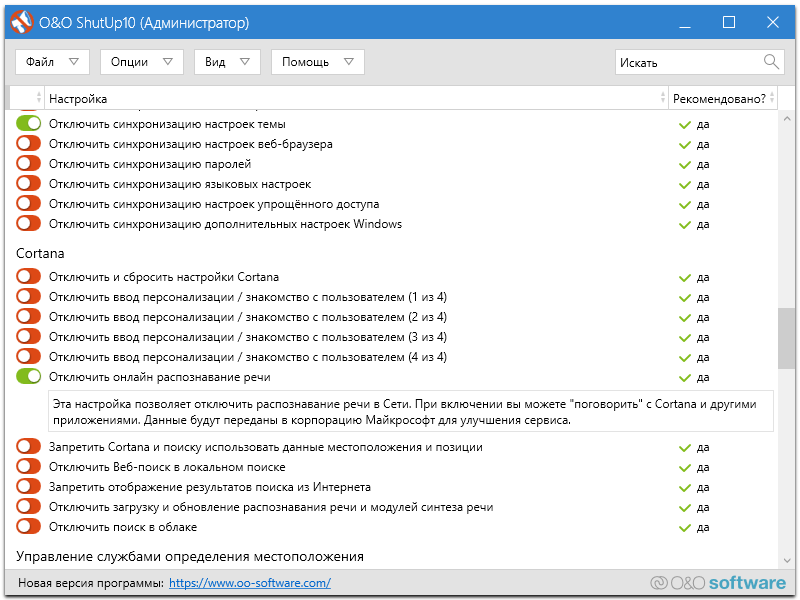Open the Помощь menu

(317, 62)
